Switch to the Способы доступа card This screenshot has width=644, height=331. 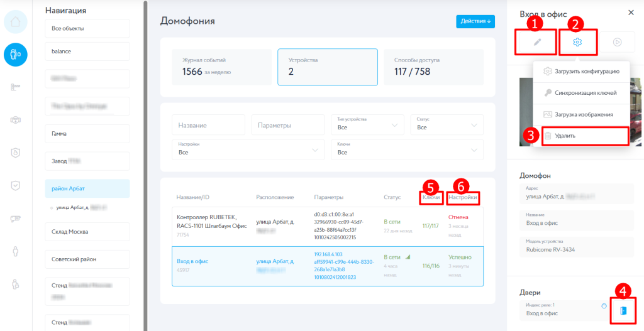point(434,67)
